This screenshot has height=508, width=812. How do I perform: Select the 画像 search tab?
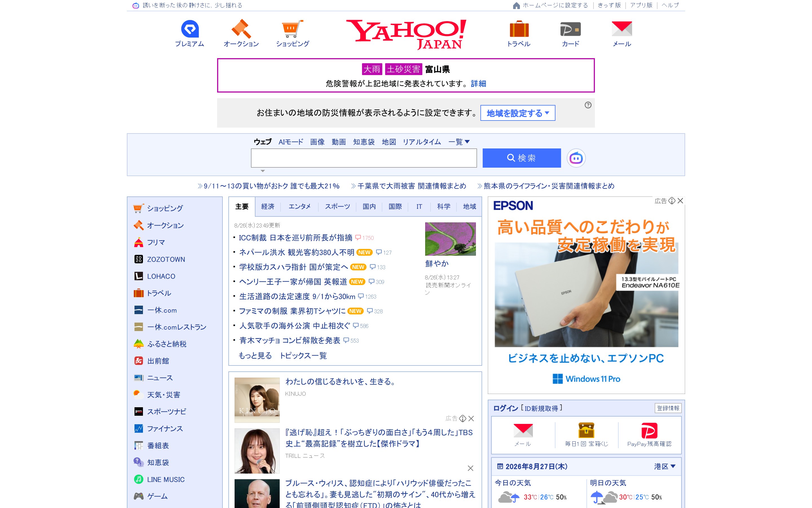click(x=317, y=142)
